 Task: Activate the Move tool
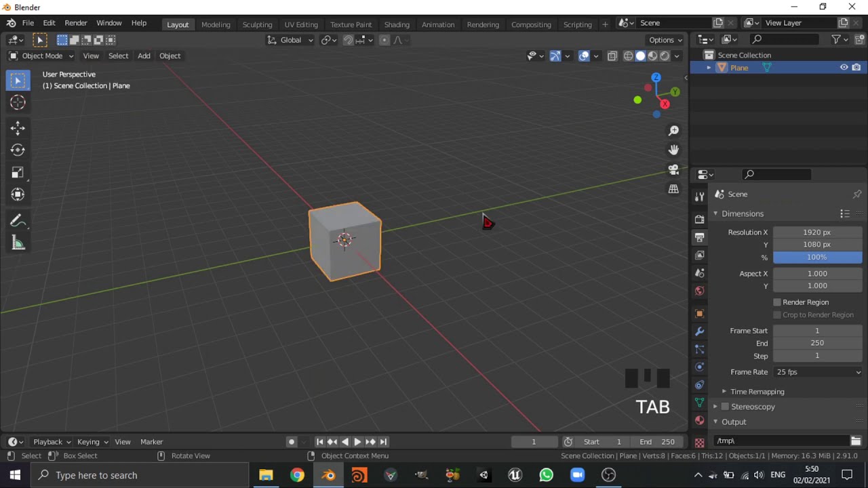coord(18,127)
